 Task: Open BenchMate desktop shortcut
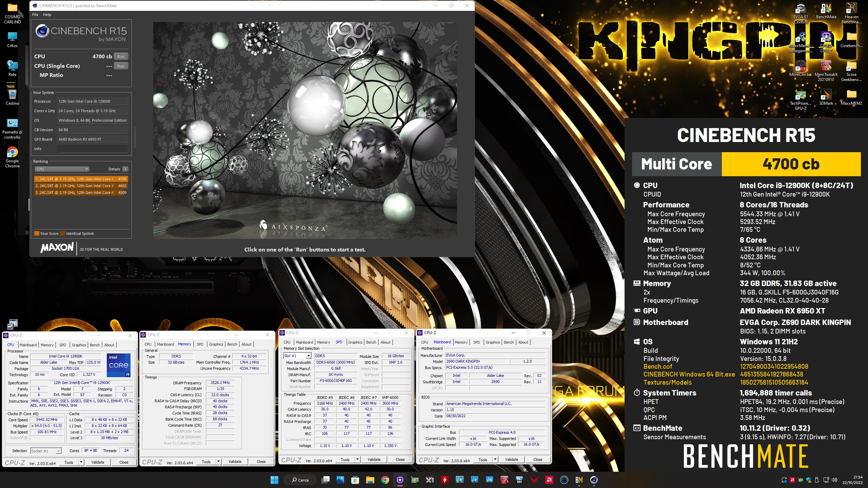pos(826,11)
